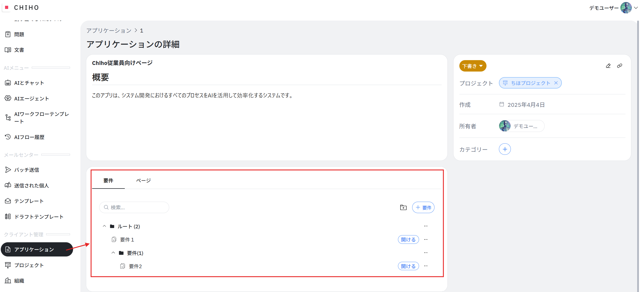Open the 下書き status dropdown
Image resolution: width=644 pixels, height=292 pixels.
(x=473, y=66)
